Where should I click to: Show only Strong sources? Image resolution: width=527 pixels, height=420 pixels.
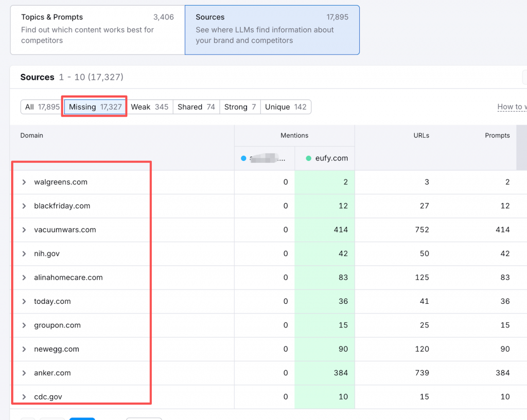(240, 107)
